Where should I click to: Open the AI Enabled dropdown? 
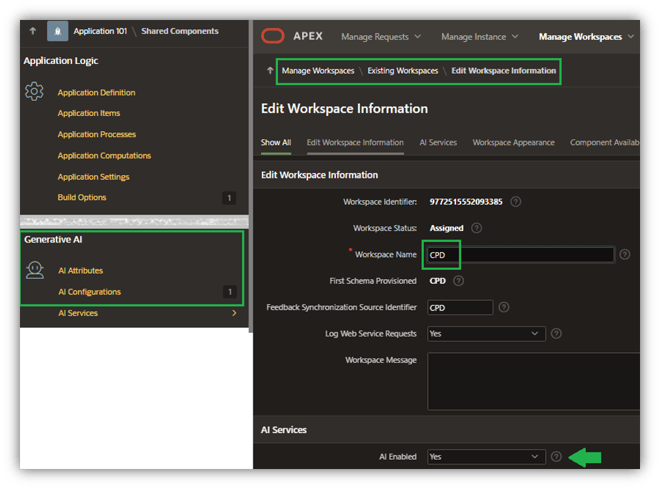[486, 456]
